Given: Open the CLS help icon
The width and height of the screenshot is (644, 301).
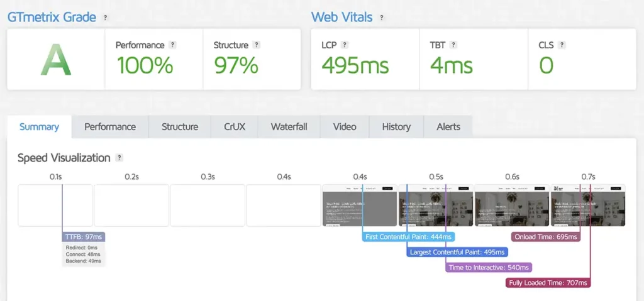Looking at the screenshot, I should coord(562,45).
